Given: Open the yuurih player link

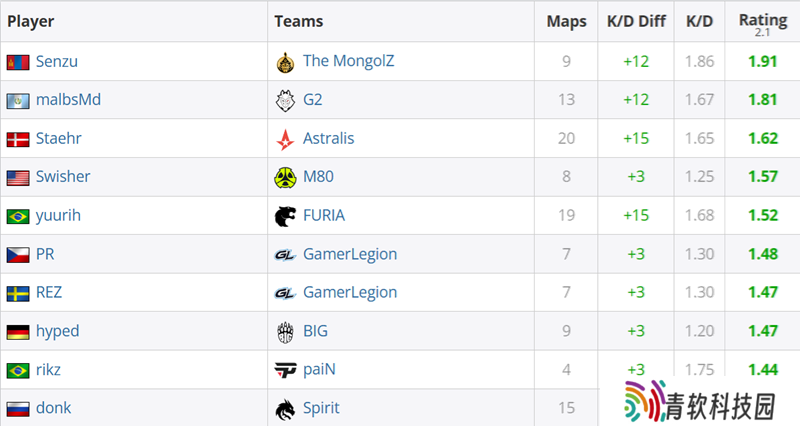Looking at the screenshot, I should point(58,215).
